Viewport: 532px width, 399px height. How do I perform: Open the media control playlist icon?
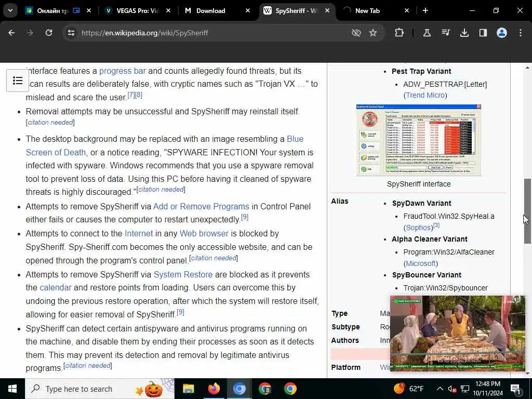point(446,33)
